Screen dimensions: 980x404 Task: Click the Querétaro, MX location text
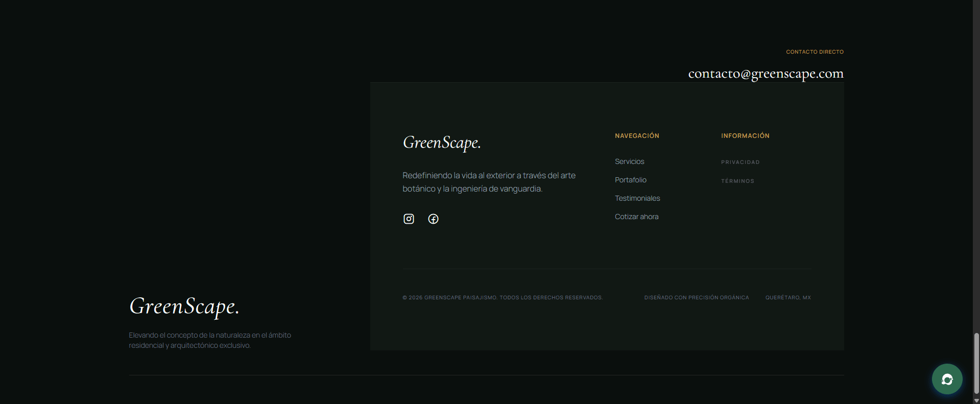[x=788, y=297]
